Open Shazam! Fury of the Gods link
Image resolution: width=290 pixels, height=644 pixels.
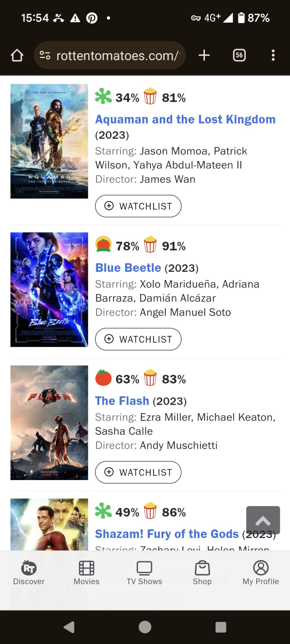(x=167, y=534)
